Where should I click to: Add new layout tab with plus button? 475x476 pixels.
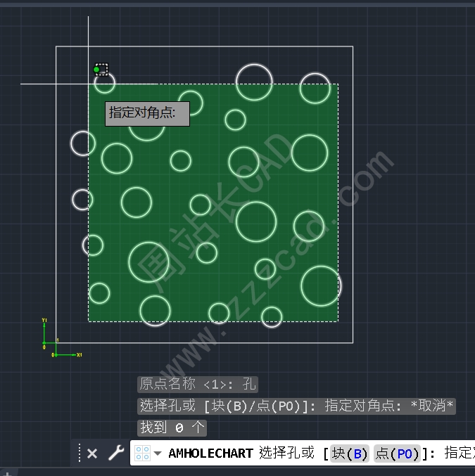tap(7, 473)
